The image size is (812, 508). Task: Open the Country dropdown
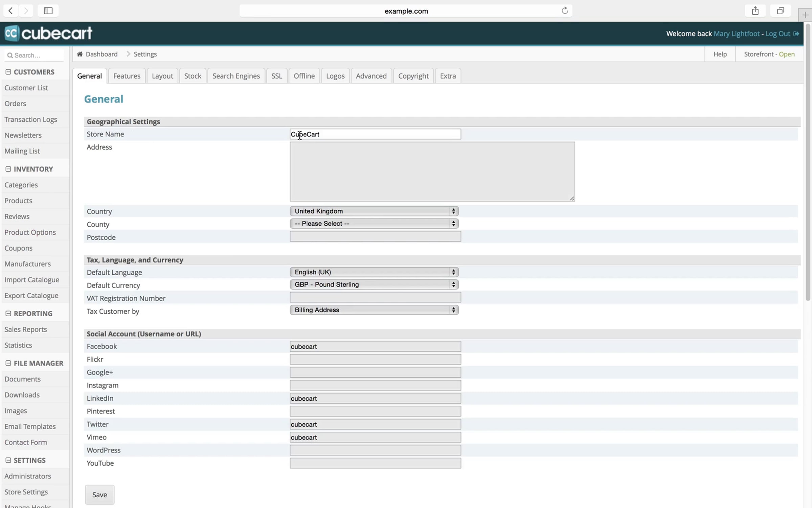click(374, 211)
